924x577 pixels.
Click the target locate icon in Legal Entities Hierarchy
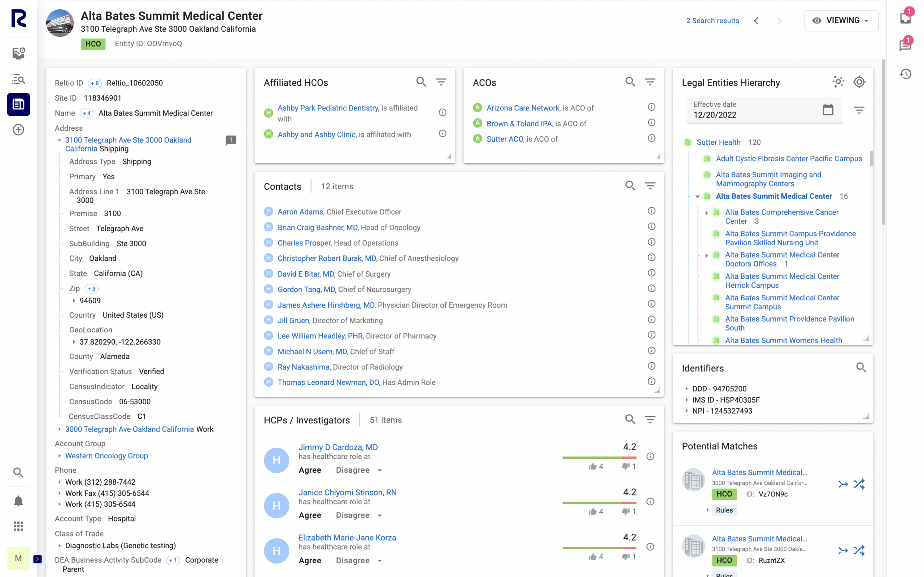coord(859,82)
